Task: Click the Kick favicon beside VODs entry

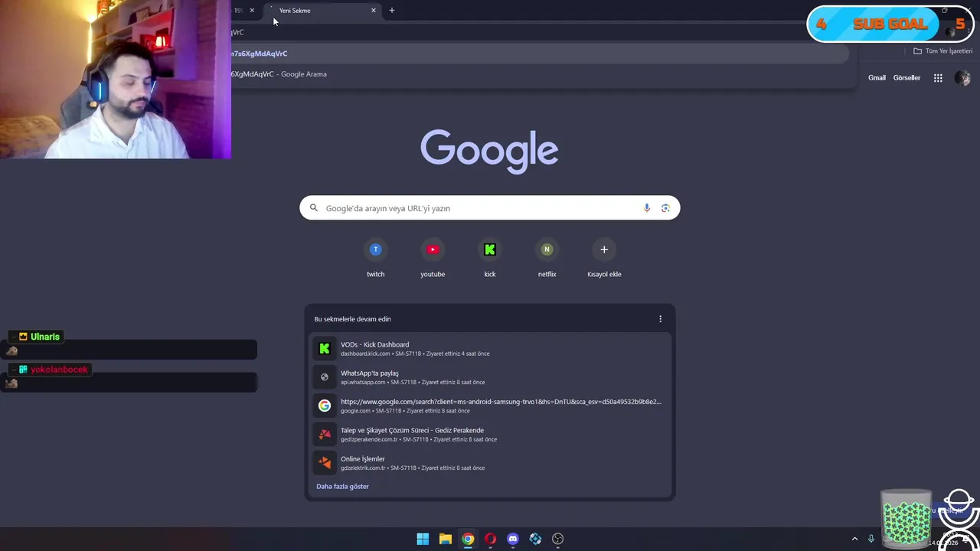Action: pyautogui.click(x=325, y=349)
